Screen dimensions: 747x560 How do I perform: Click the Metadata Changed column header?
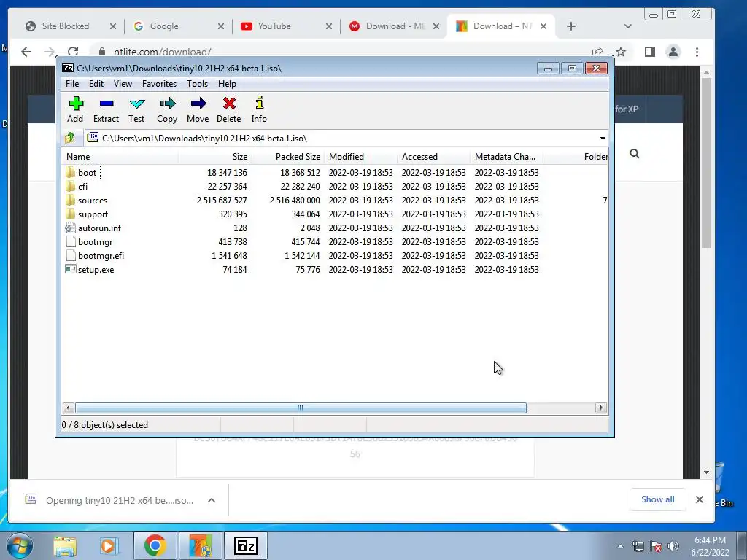[506, 157]
